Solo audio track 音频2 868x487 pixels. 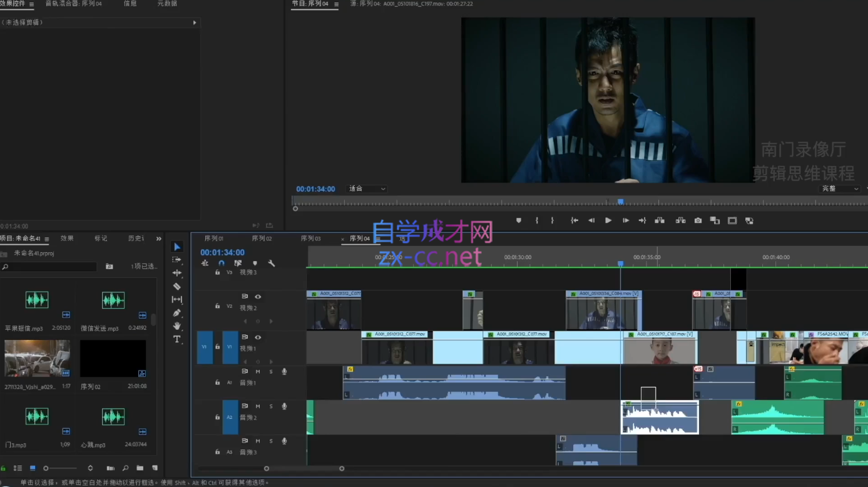pos(271,406)
